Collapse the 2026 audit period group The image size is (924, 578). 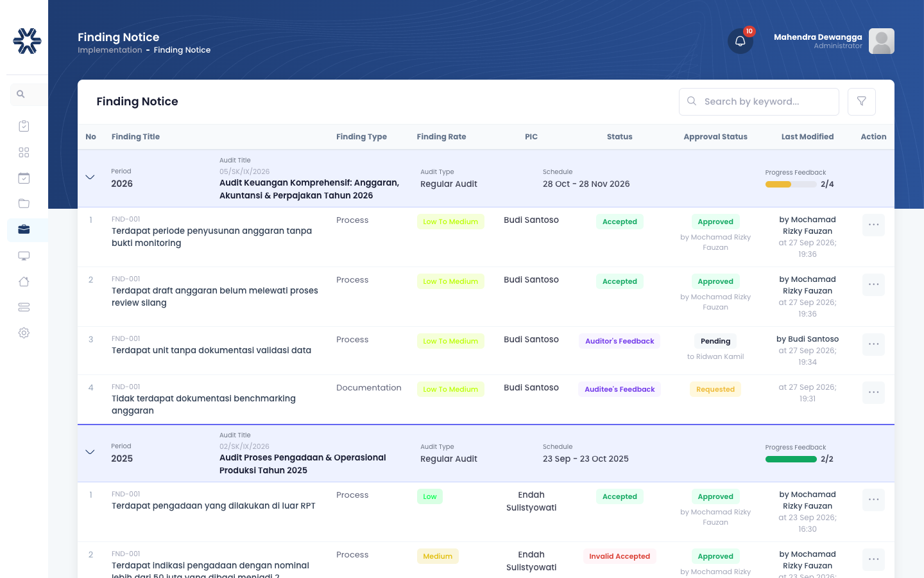[90, 177]
